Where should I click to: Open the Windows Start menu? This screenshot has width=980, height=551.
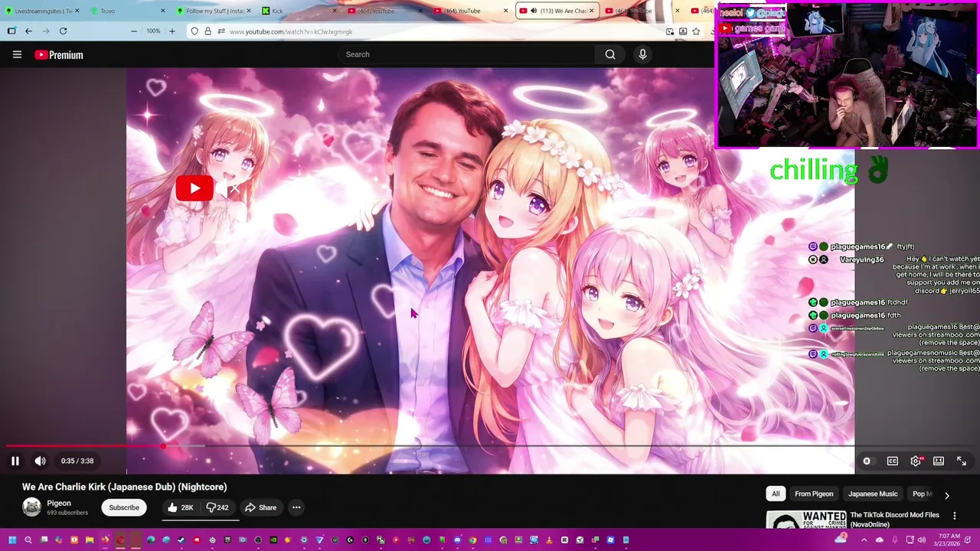(12, 540)
